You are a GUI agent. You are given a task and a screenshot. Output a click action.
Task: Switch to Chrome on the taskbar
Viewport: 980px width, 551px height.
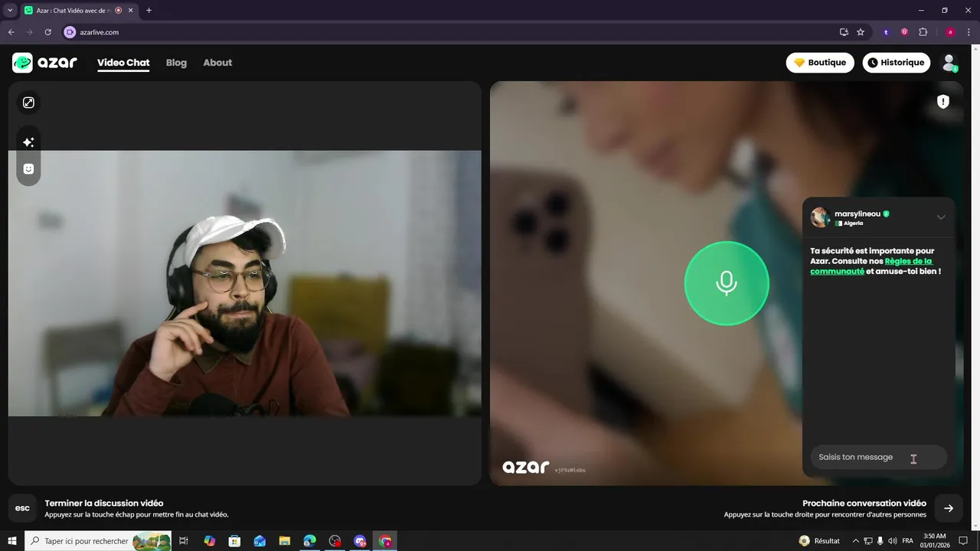click(385, 541)
